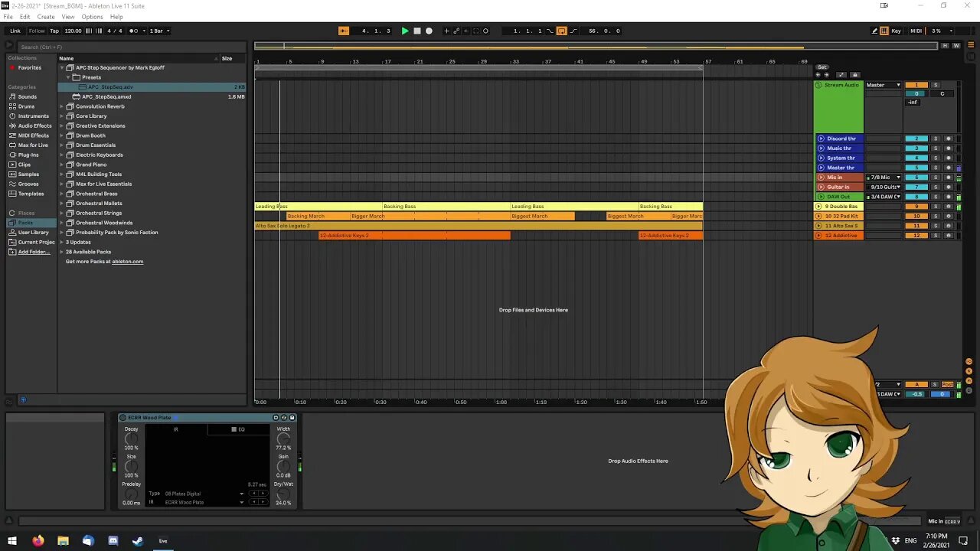Toggle the ECRR Wood Plate device activator

tap(122, 418)
